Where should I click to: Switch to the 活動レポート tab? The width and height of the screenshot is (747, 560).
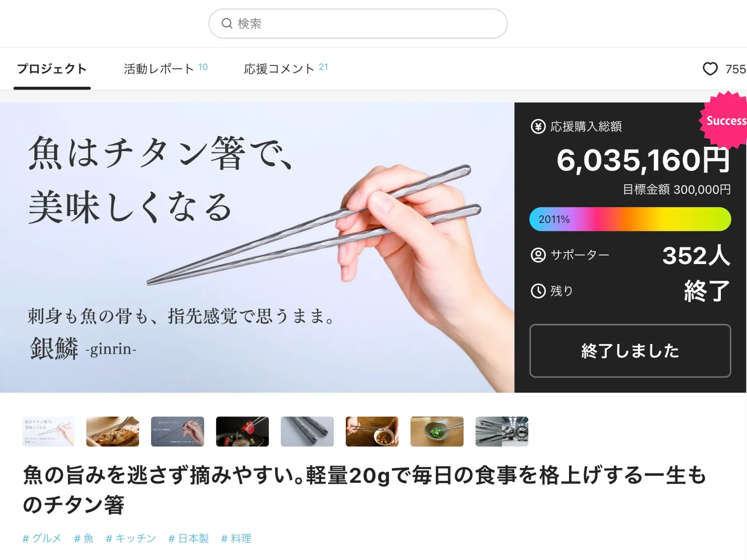click(x=166, y=69)
